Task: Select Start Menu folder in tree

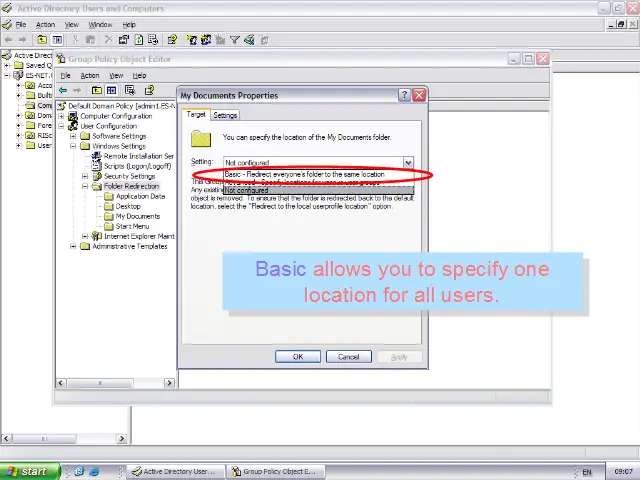Action: (132, 226)
